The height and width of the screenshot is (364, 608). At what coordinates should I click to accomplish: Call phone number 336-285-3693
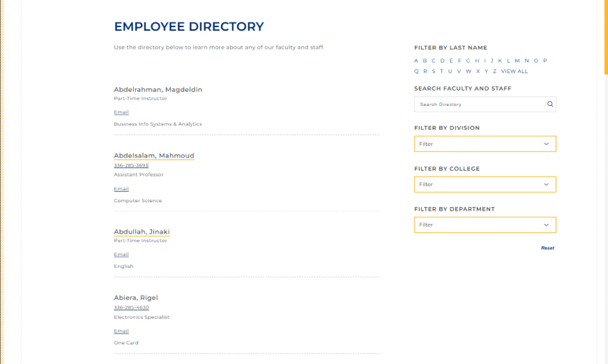tap(131, 165)
